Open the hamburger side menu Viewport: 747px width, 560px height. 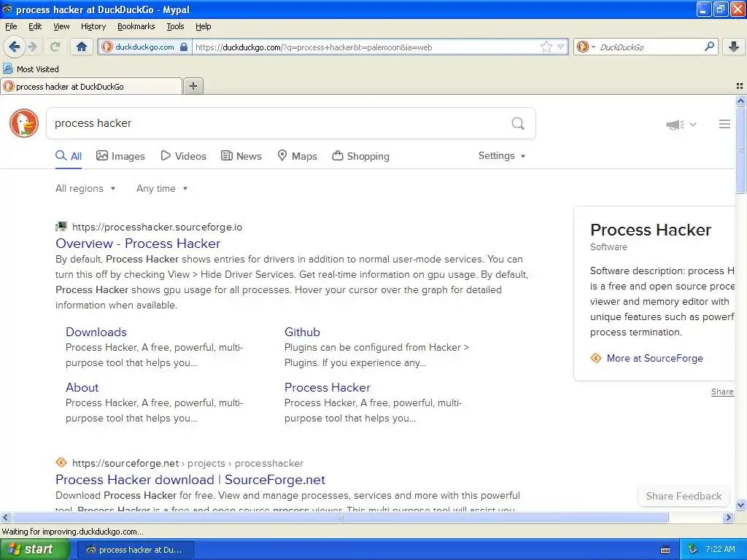[724, 124]
